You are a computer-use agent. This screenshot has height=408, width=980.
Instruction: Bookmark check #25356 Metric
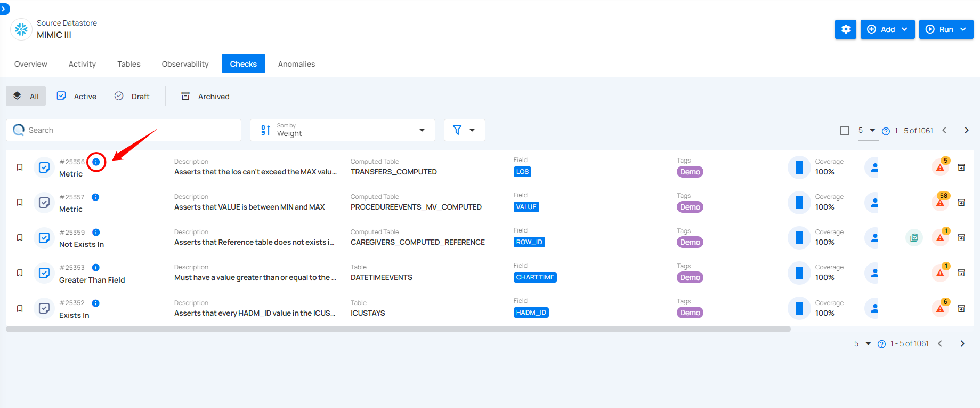(20, 167)
